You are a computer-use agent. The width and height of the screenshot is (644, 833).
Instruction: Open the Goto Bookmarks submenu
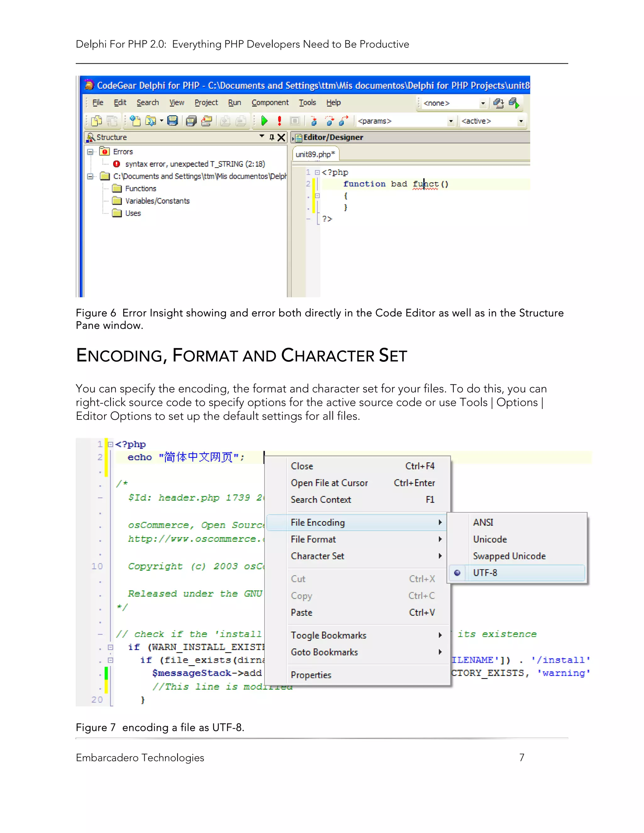363,652
